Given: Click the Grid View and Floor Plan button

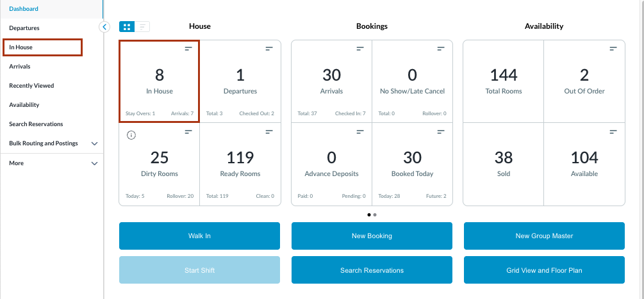Looking at the screenshot, I should coord(544,270).
